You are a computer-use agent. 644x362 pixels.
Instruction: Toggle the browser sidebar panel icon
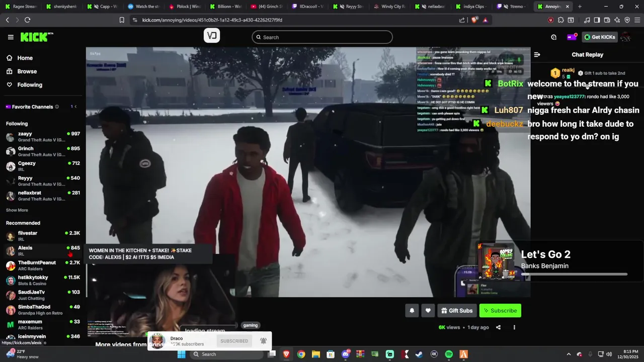click(597, 20)
